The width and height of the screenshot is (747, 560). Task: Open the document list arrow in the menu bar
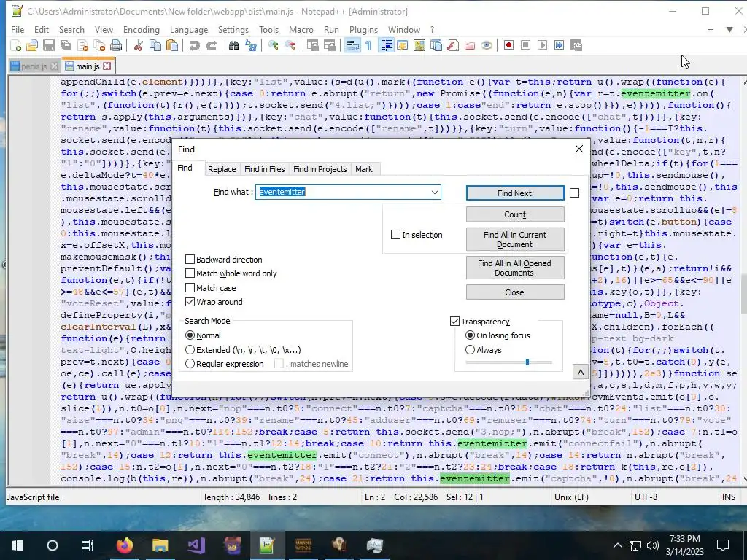tap(729, 29)
